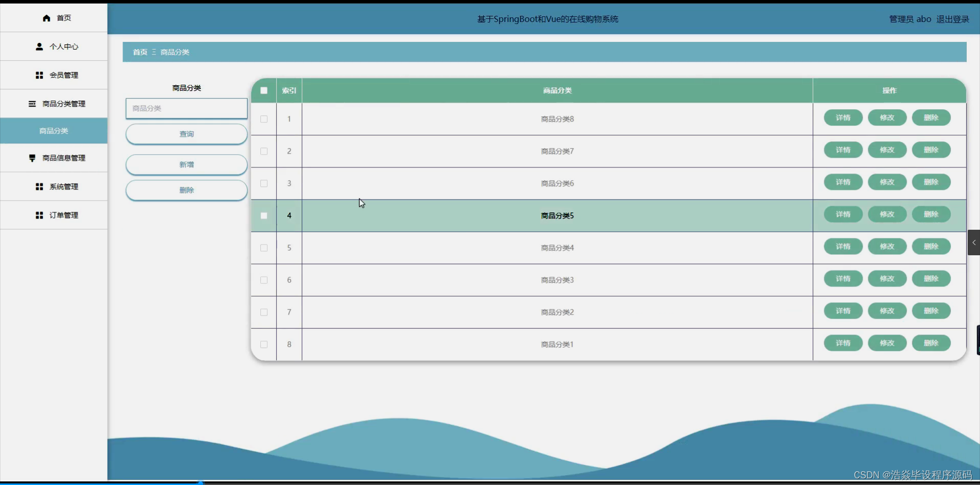Toggle the select-all checkbox in table header
Image resolution: width=980 pixels, height=485 pixels.
pos(263,90)
